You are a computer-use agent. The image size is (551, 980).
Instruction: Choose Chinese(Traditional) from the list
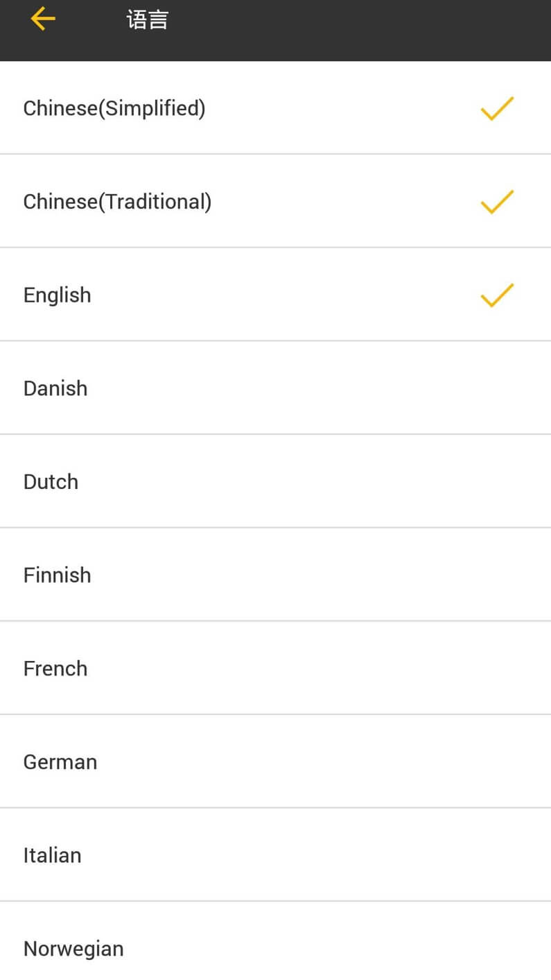[117, 202]
